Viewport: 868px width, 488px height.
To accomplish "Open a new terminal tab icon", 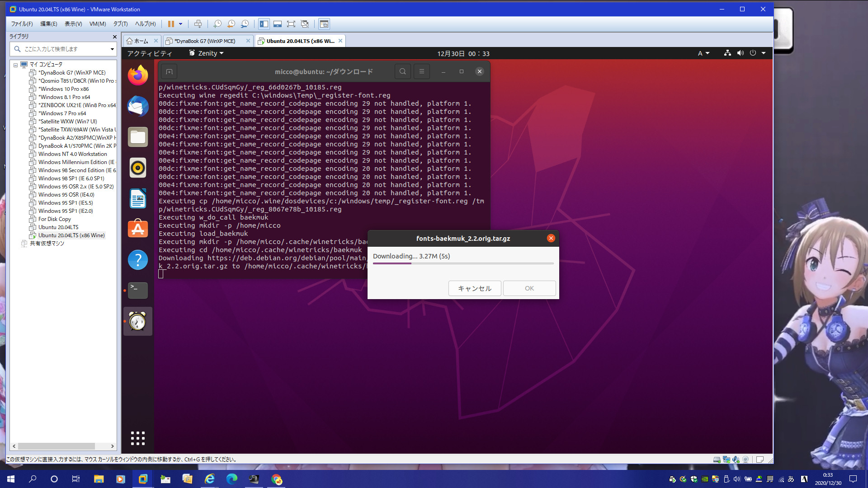I will [x=169, y=71].
